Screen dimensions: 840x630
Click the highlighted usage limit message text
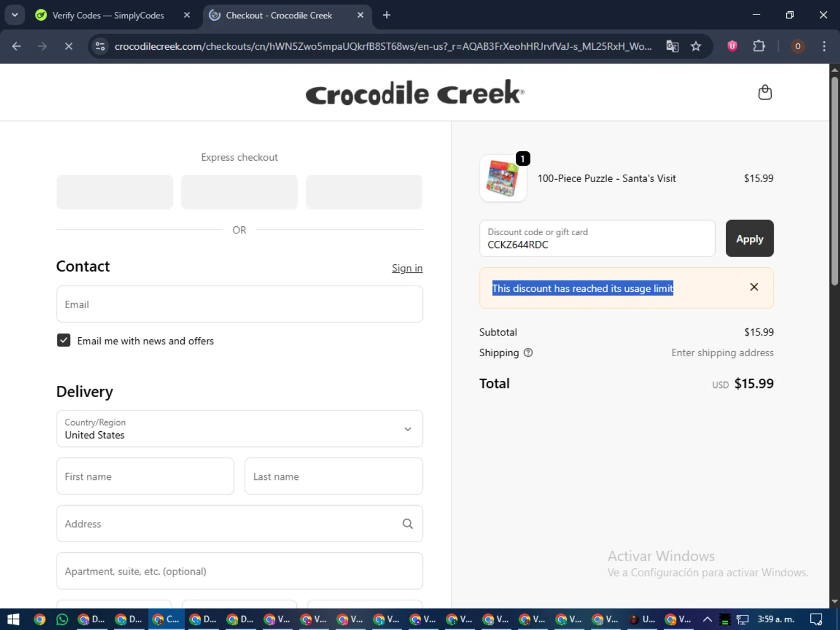pos(582,288)
